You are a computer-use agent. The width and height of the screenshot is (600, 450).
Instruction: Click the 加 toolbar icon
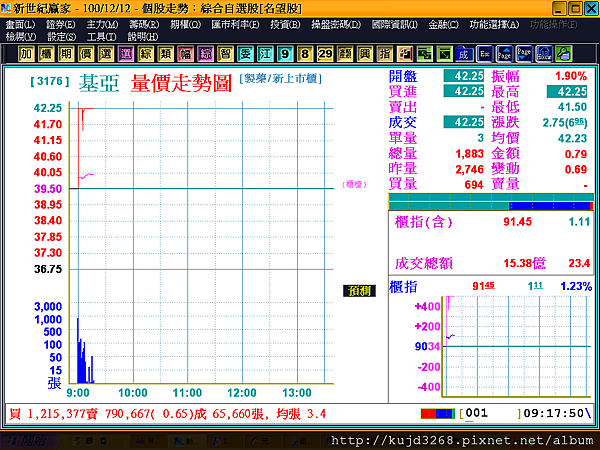click(26, 54)
